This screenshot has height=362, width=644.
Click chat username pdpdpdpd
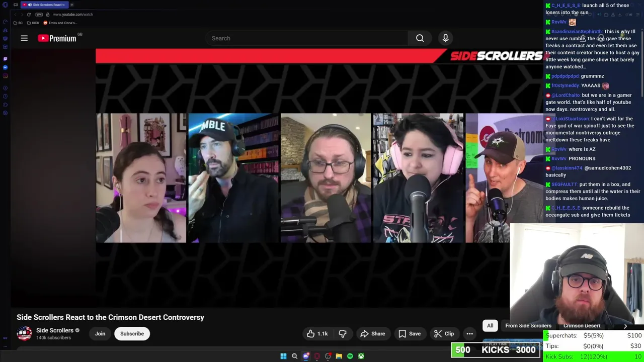pyautogui.click(x=565, y=76)
